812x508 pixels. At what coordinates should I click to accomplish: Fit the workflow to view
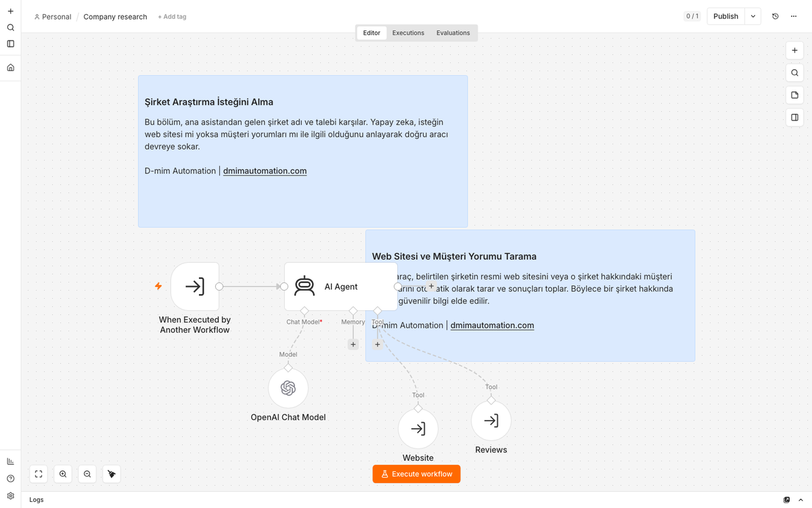coord(39,474)
